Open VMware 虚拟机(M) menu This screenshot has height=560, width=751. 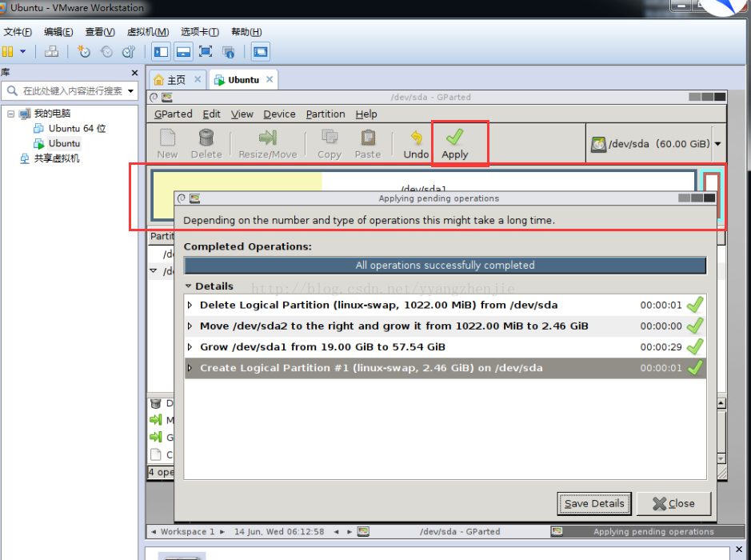[148, 32]
